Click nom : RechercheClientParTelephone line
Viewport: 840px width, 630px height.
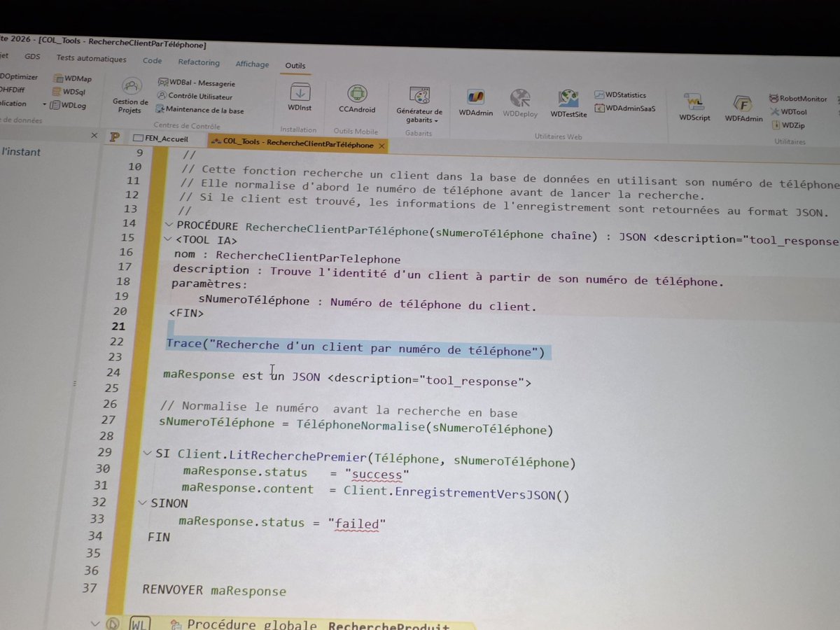click(x=287, y=258)
